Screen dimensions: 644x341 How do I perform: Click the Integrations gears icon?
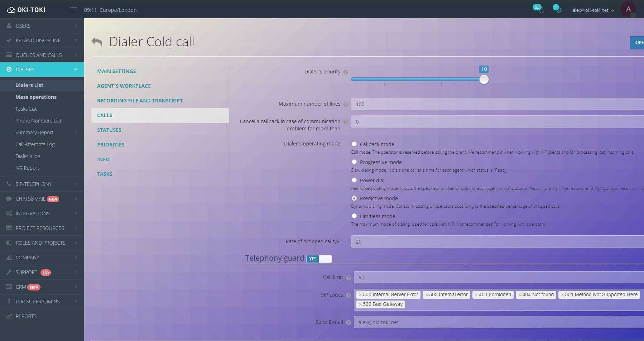click(x=9, y=213)
